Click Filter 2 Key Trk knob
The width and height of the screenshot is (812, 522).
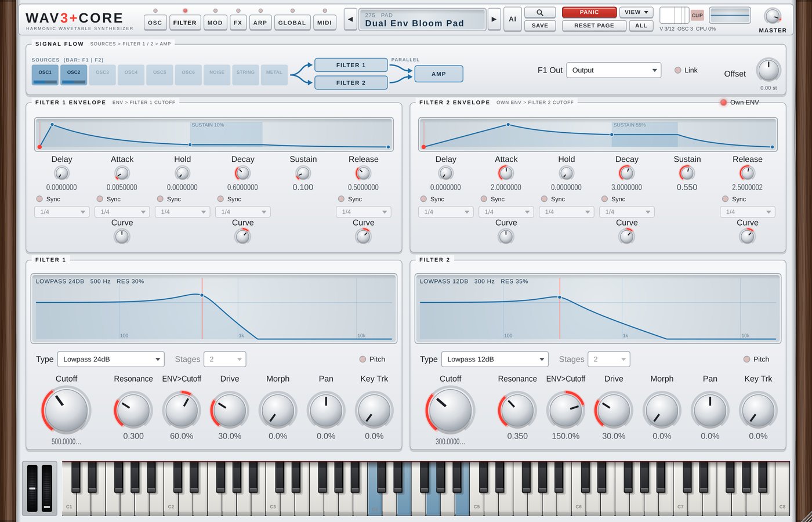coord(758,411)
